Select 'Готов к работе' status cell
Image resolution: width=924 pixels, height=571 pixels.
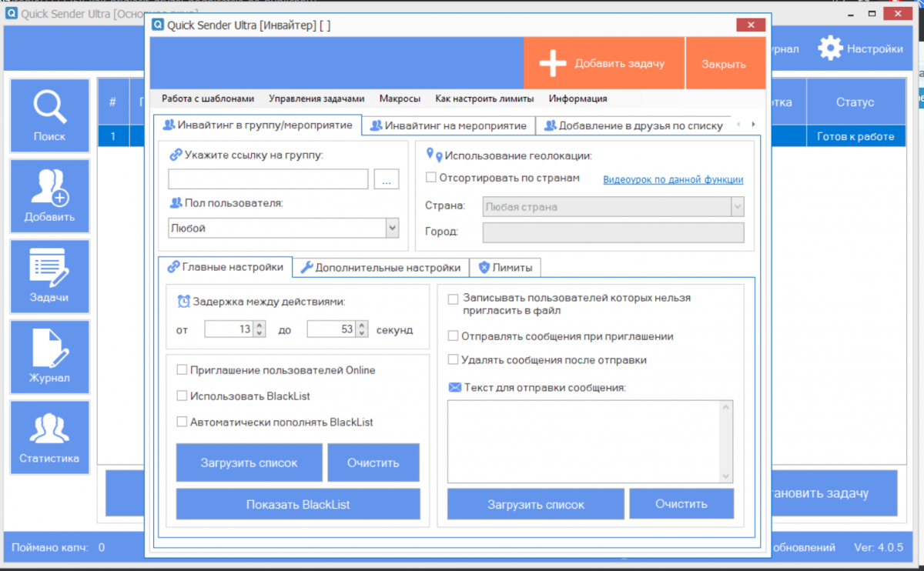[855, 136]
